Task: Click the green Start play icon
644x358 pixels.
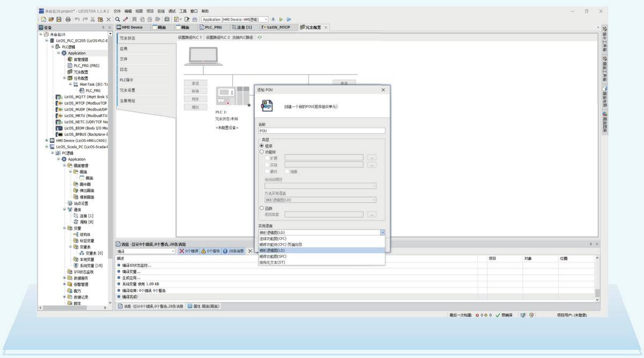Action: click(x=282, y=19)
